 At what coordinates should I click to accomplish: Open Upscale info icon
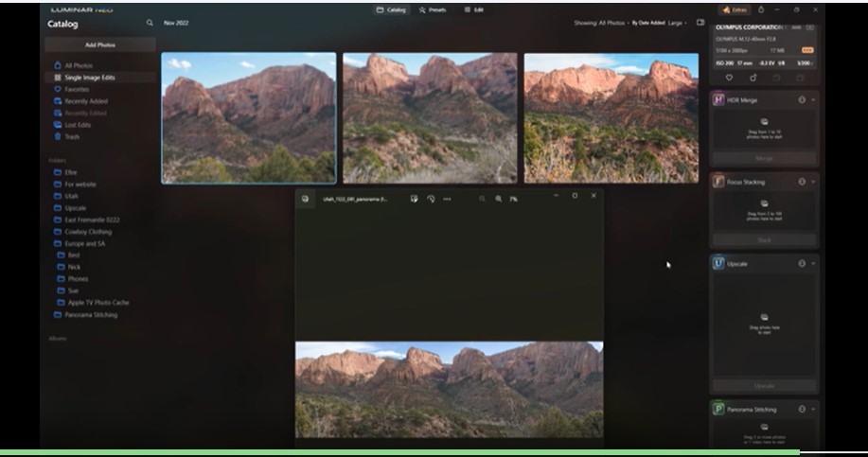click(802, 263)
